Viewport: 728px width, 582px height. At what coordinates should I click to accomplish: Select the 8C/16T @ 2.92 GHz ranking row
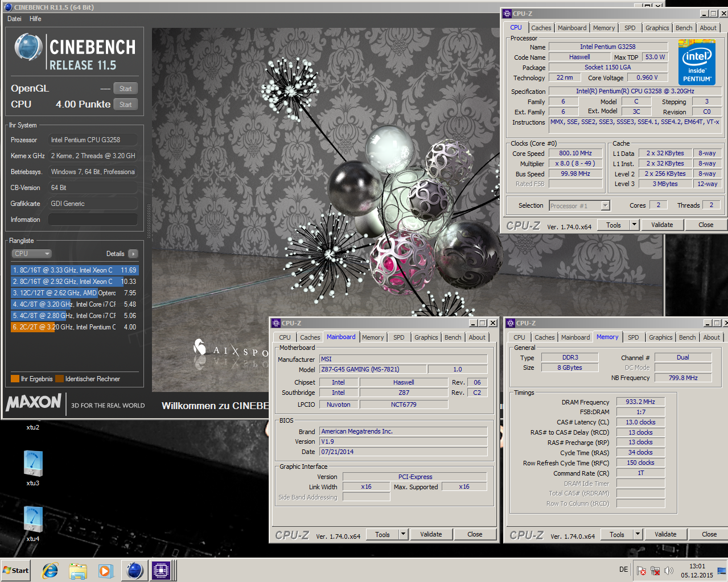click(x=74, y=282)
